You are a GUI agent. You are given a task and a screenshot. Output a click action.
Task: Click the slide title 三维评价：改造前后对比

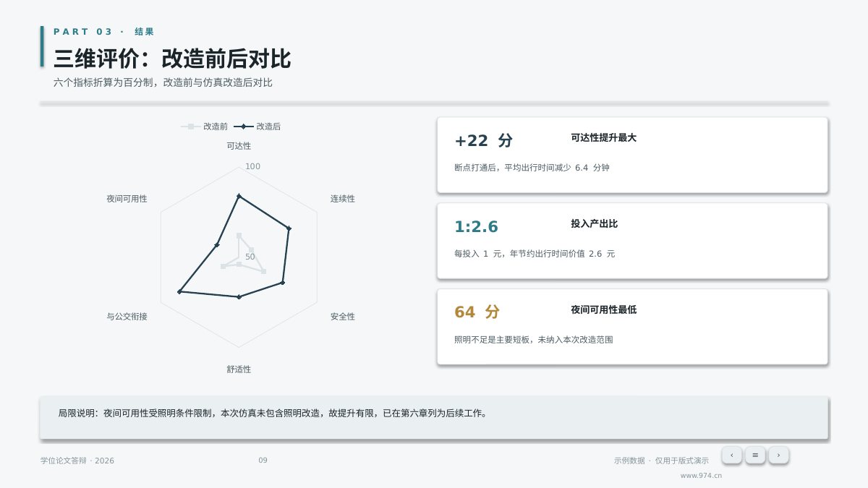pos(172,59)
